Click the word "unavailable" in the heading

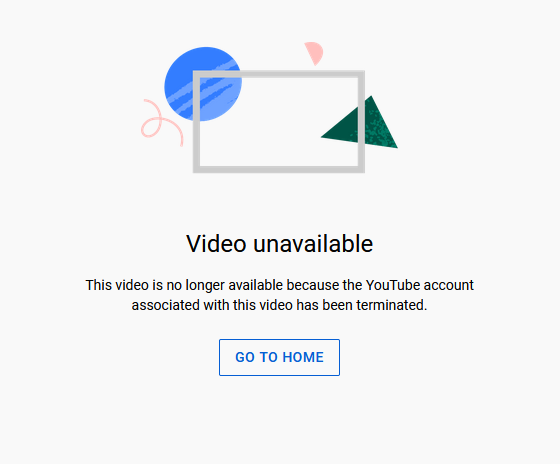click(x=313, y=244)
